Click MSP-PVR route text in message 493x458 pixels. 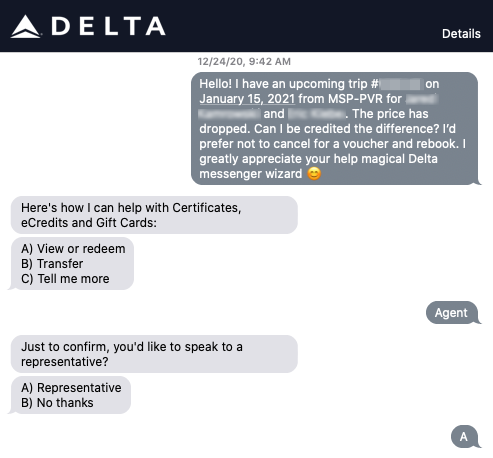point(355,99)
